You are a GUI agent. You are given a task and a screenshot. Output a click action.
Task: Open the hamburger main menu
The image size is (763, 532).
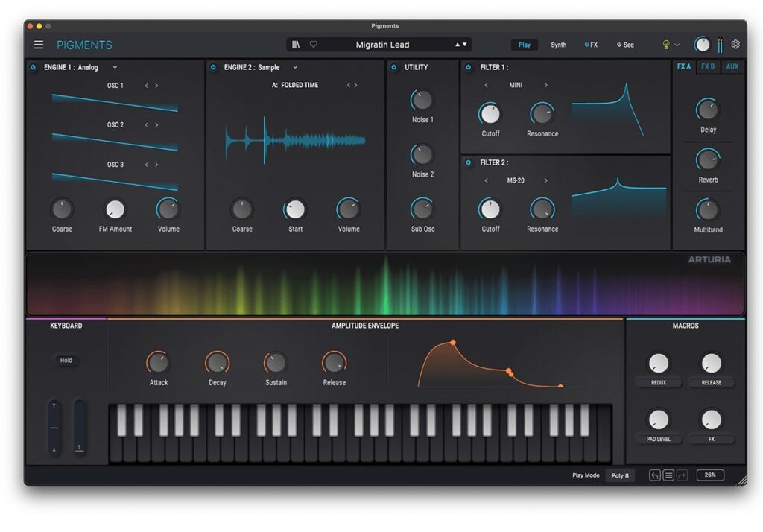[x=39, y=45]
